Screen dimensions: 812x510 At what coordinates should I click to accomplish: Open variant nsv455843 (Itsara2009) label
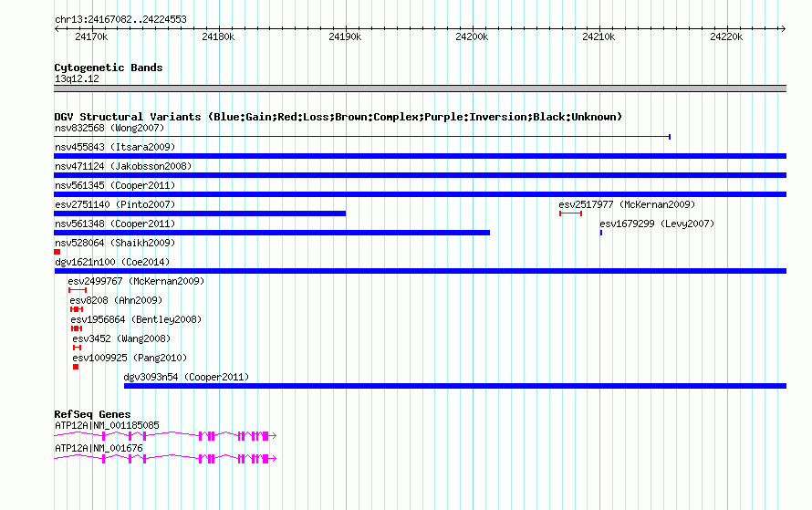tap(115, 147)
